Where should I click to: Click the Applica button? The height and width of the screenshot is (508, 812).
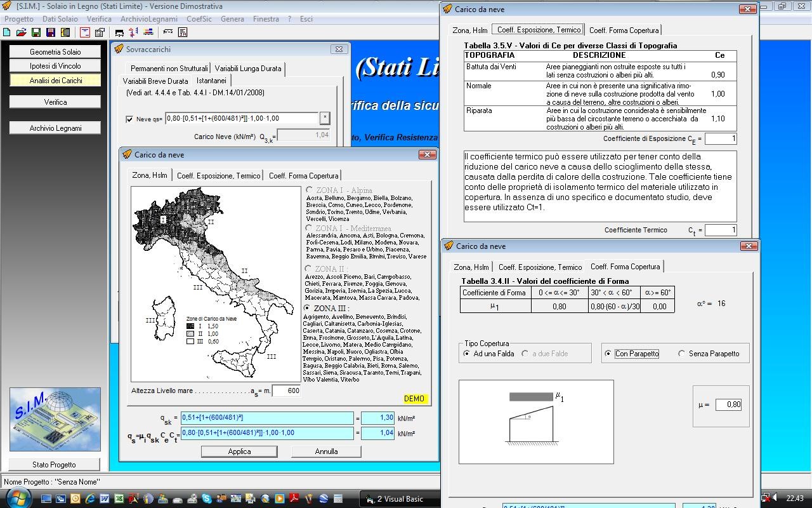pyautogui.click(x=239, y=451)
